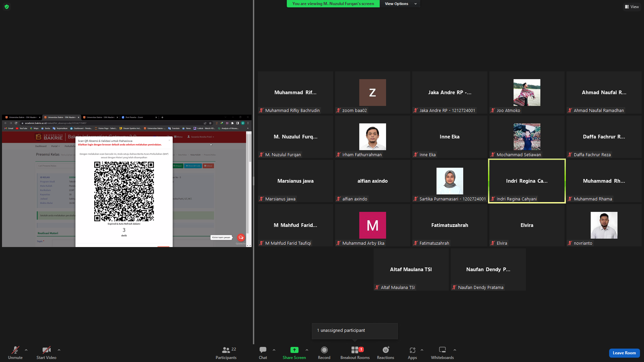Click muted mic icon on Elvira's tile

click(x=493, y=243)
